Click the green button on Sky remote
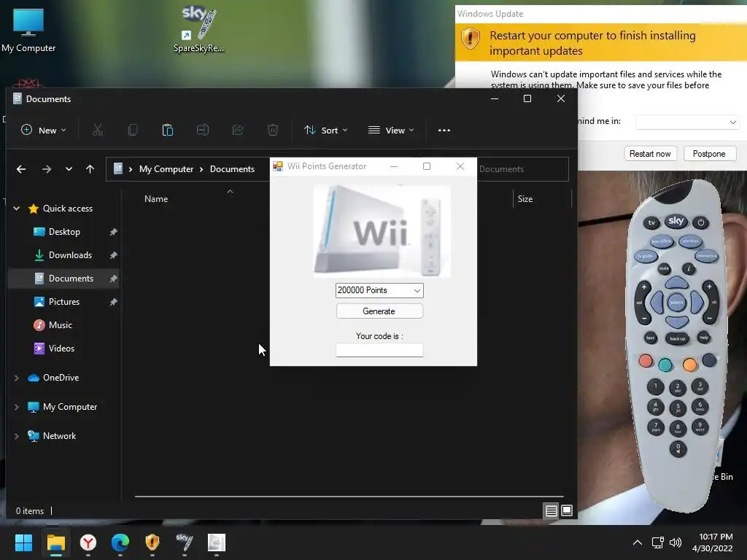The width and height of the screenshot is (747, 560). 665,365
